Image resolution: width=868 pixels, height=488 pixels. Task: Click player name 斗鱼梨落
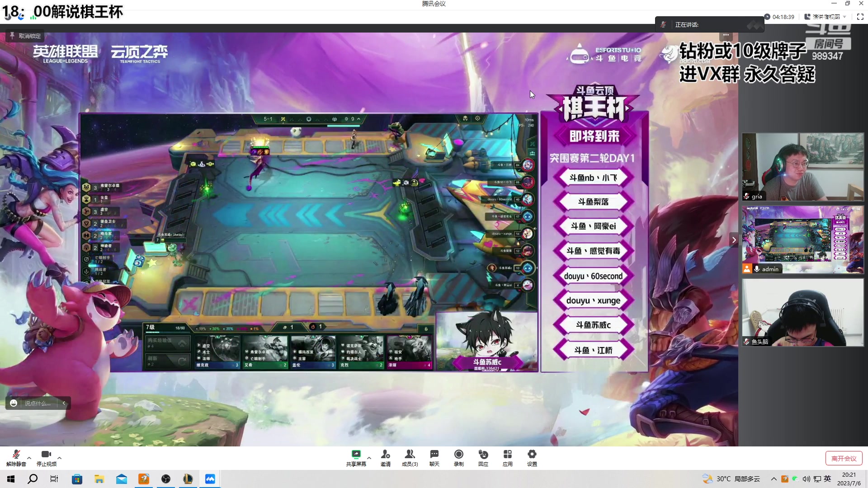[594, 202]
